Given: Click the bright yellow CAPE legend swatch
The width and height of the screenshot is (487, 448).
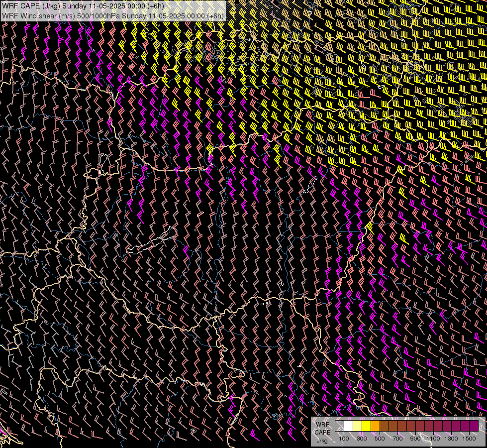Looking at the screenshot, I should tap(367, 426).
